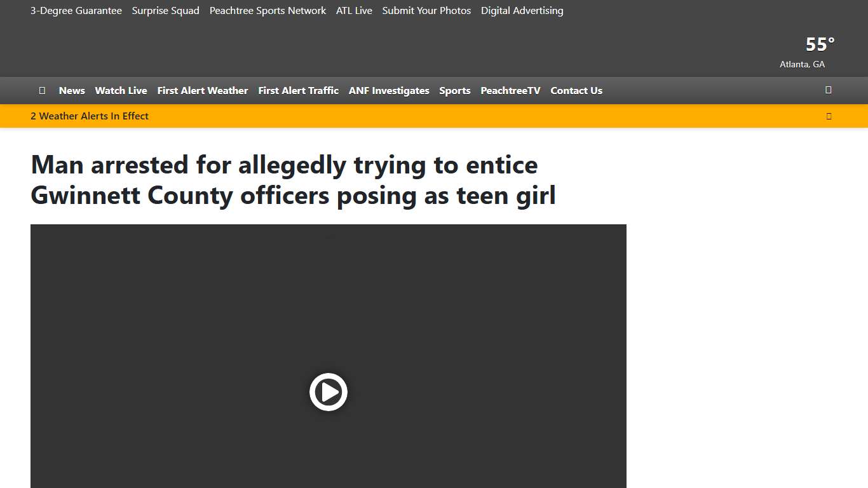This screenshot has height=488, width=868.
Task: View the 2 Weather Alerts In Effect
Action: (90, 116)
